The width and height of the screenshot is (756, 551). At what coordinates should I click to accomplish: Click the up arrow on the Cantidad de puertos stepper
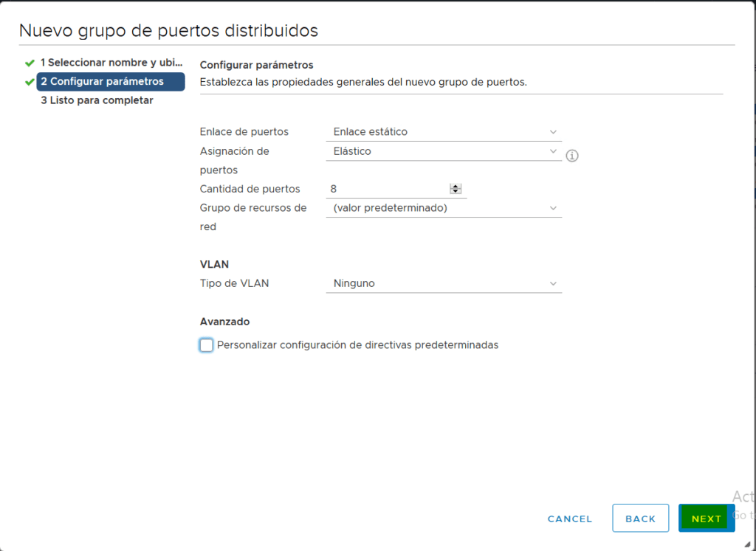point(457,186)
